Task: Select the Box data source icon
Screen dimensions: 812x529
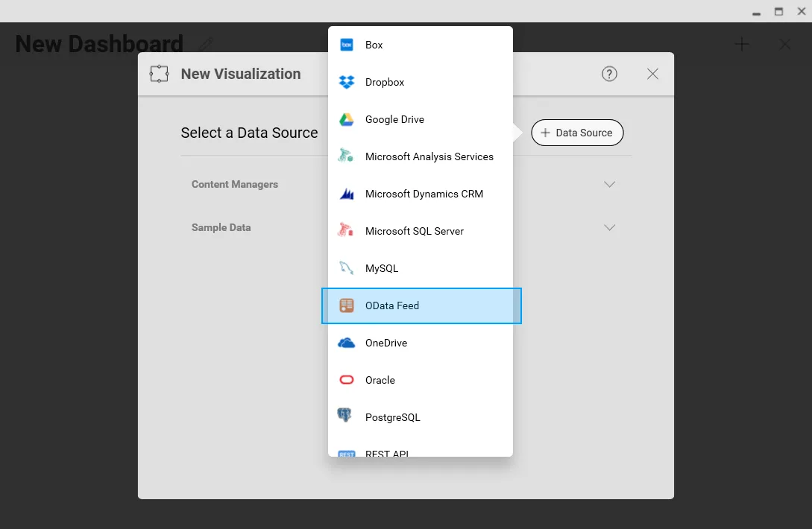Action: [346, 45]
